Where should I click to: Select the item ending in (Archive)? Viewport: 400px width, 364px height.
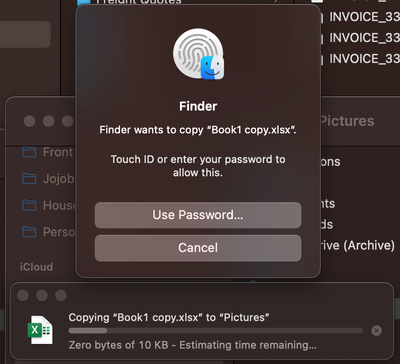(x=358, y=246)
